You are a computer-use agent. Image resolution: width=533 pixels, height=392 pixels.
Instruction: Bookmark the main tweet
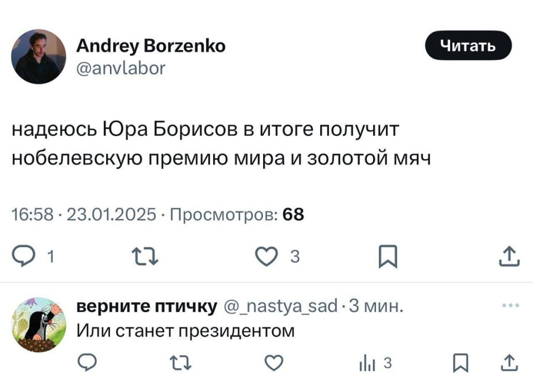[387, 256]
